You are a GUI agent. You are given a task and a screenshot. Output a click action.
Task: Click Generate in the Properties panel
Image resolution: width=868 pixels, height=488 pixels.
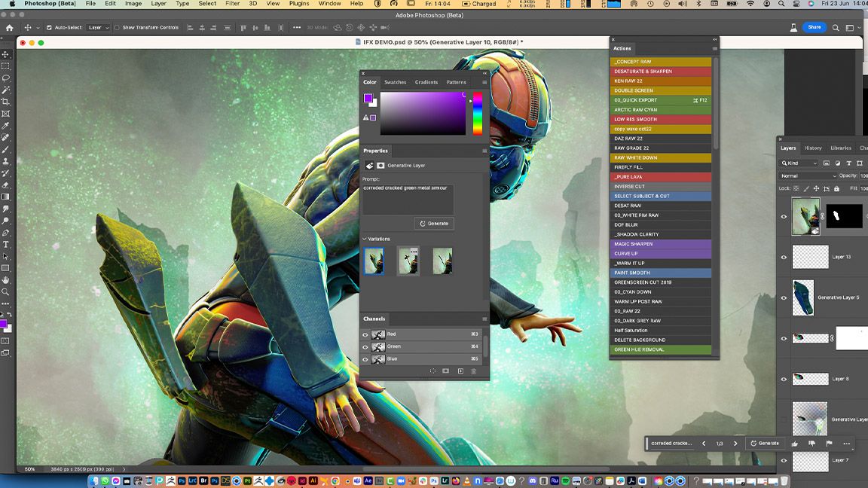click(434, 224)
